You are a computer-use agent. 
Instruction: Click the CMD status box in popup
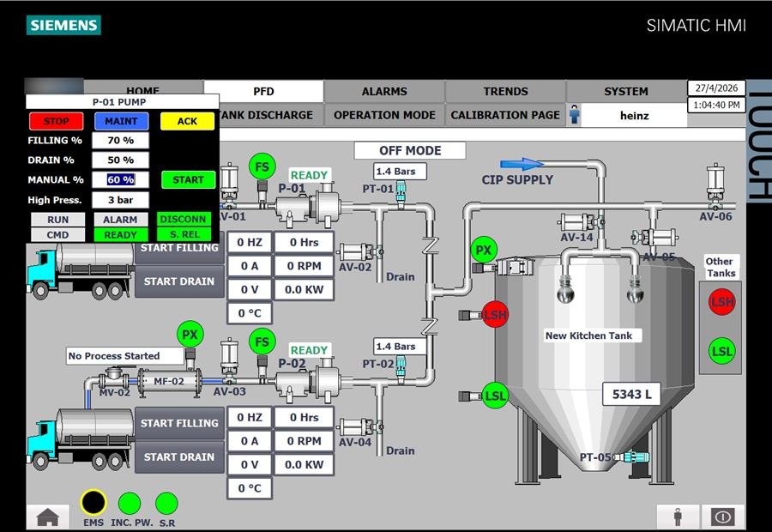58,234
